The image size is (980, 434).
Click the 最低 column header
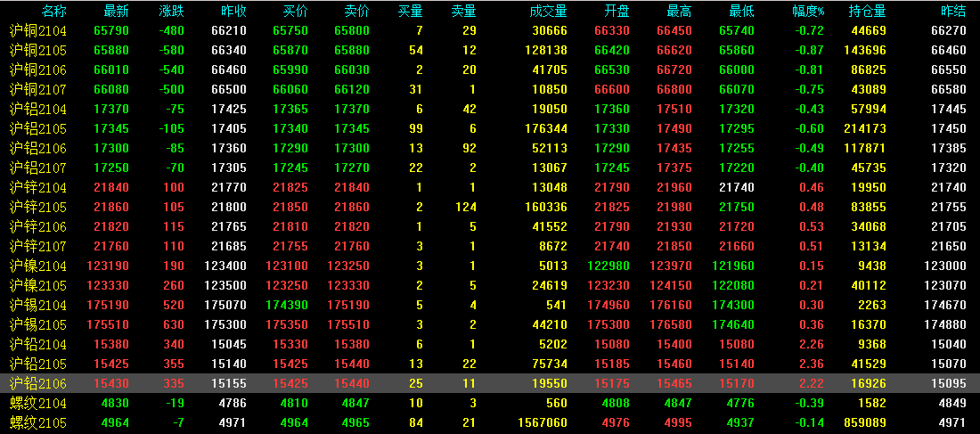pos(742,12)
